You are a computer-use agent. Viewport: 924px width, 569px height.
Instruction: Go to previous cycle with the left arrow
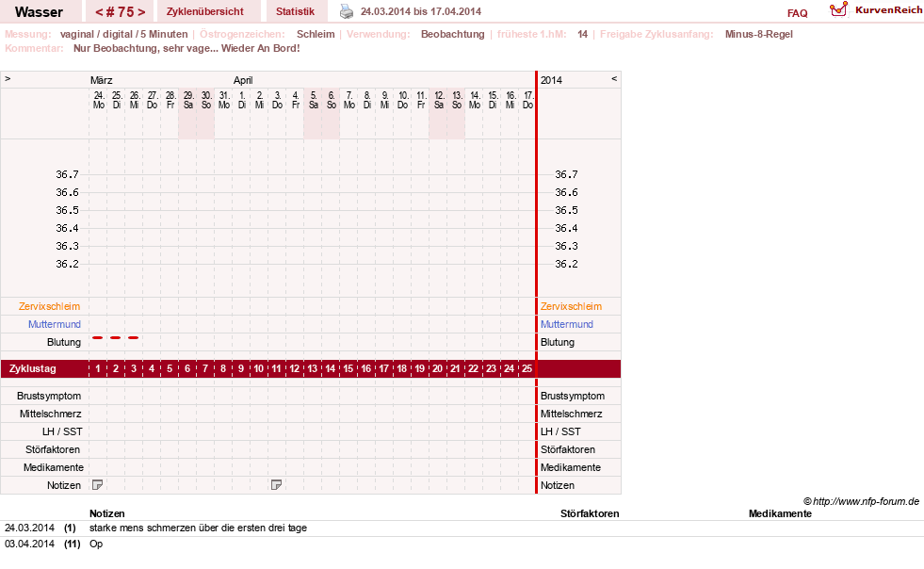(99, 12)
